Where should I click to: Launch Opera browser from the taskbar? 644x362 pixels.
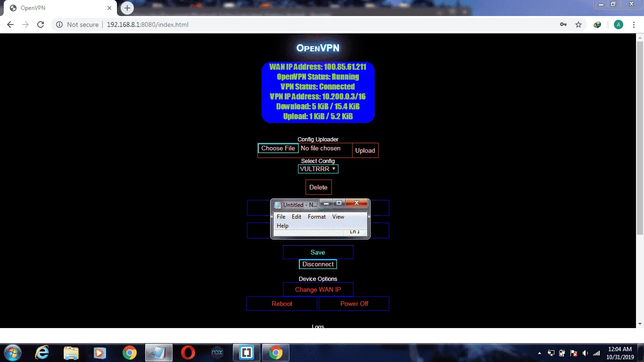188,353
